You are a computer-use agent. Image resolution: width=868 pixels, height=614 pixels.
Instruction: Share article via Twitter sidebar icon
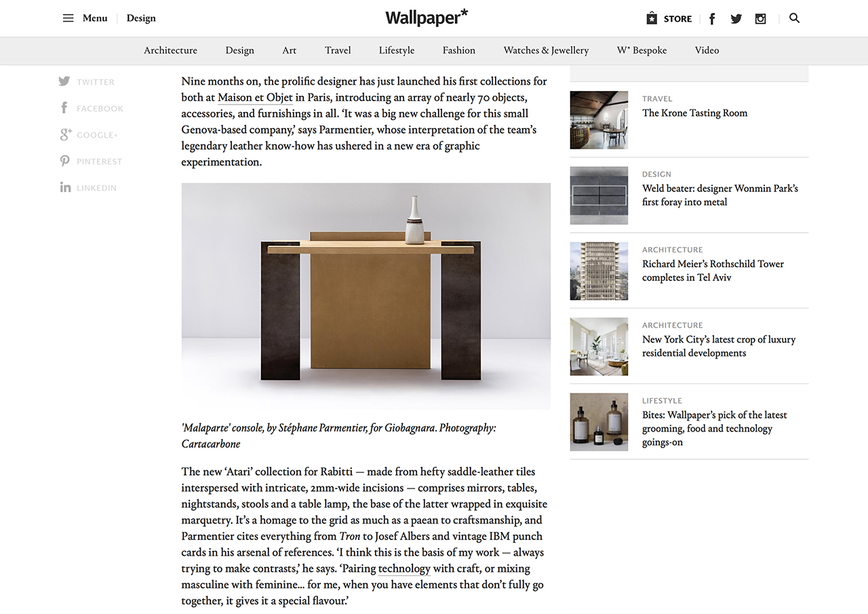tap(64, 81)
